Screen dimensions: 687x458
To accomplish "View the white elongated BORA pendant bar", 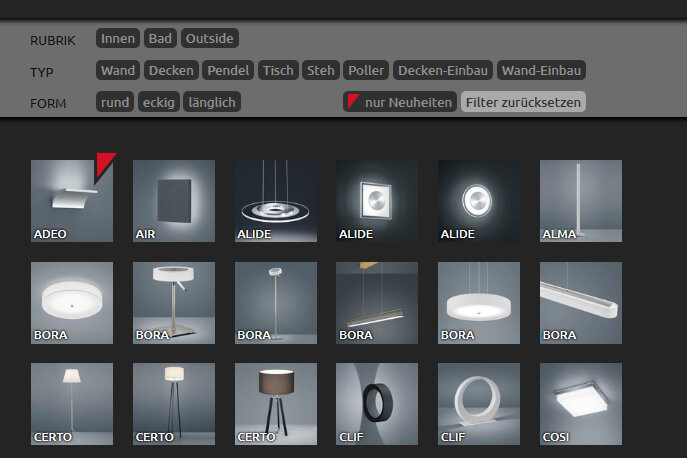I will point(581,303).
